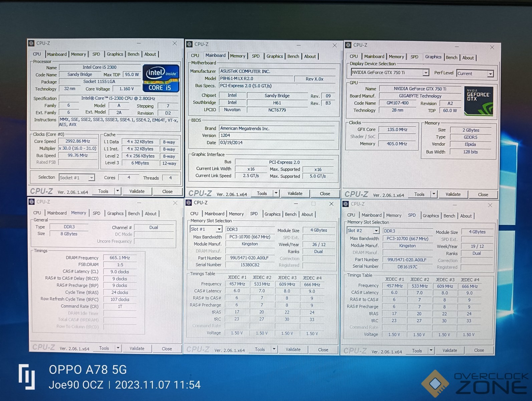
Task: Click the processor name field 'Intel Core i5 2300'
Action: point(100,67)
